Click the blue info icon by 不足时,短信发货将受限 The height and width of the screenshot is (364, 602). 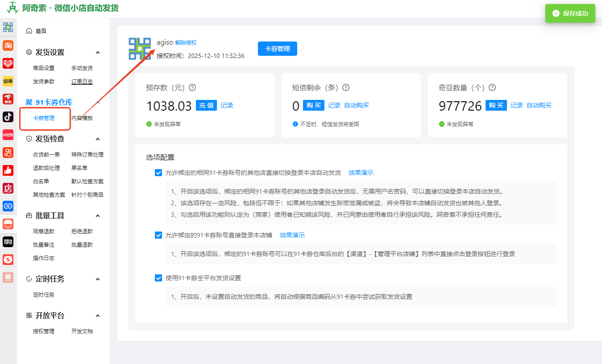(x=295, y=124)
